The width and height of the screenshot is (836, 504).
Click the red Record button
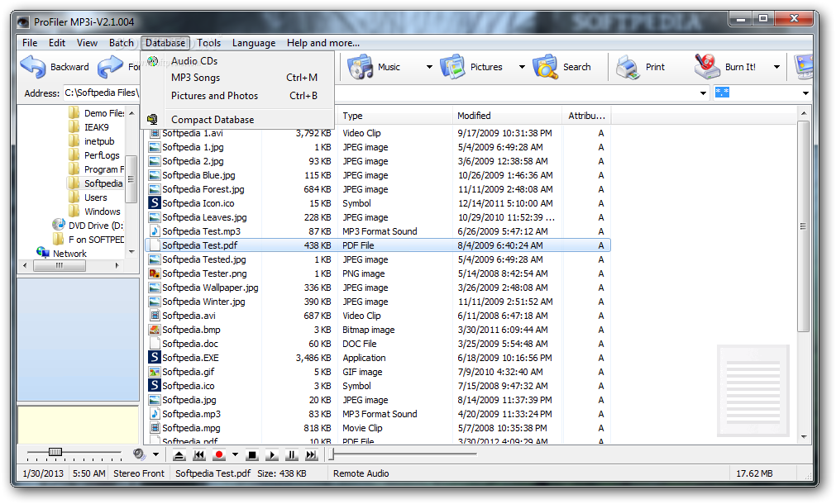click(218, 455)
